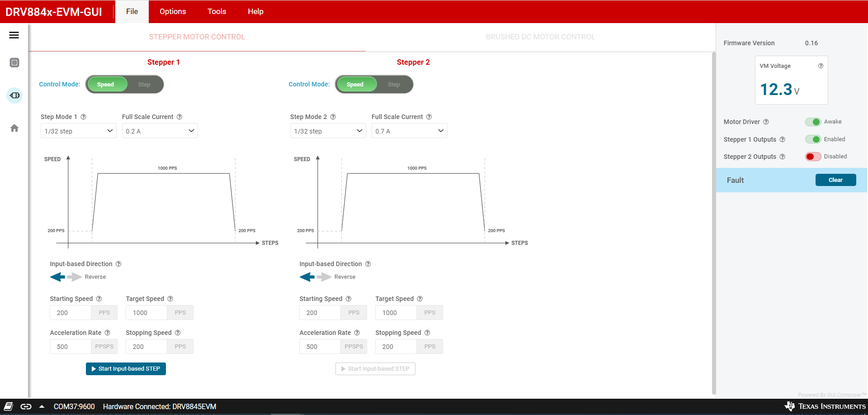Enable Stepper 2 Outputs toggle
The image size is (868, 415).
pyautogui.click(x=813, y=157)
